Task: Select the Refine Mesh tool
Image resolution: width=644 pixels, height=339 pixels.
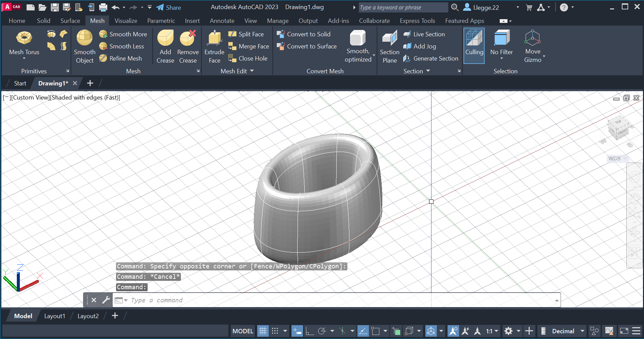Action: [120, 58]
